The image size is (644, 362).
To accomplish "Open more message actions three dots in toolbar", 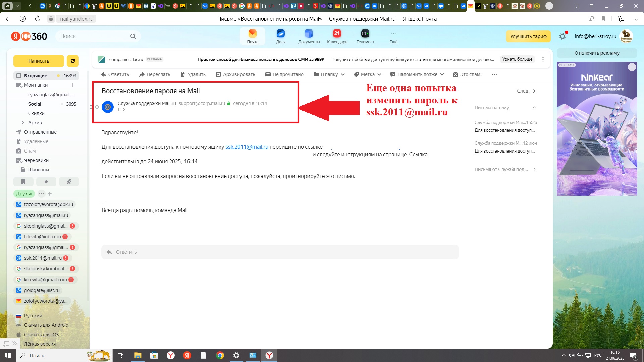I will coord(494,74).
